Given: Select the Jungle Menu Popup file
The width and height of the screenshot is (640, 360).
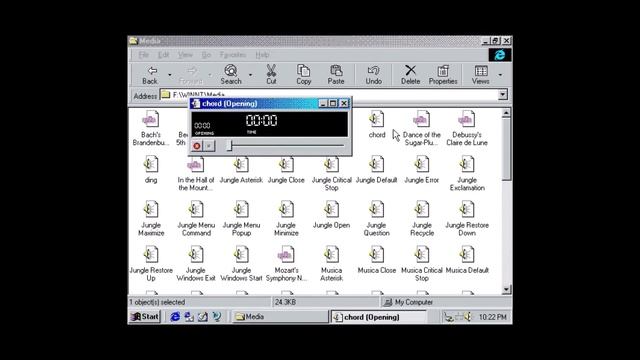Looking at the screenshot, I should coord(241,218).
